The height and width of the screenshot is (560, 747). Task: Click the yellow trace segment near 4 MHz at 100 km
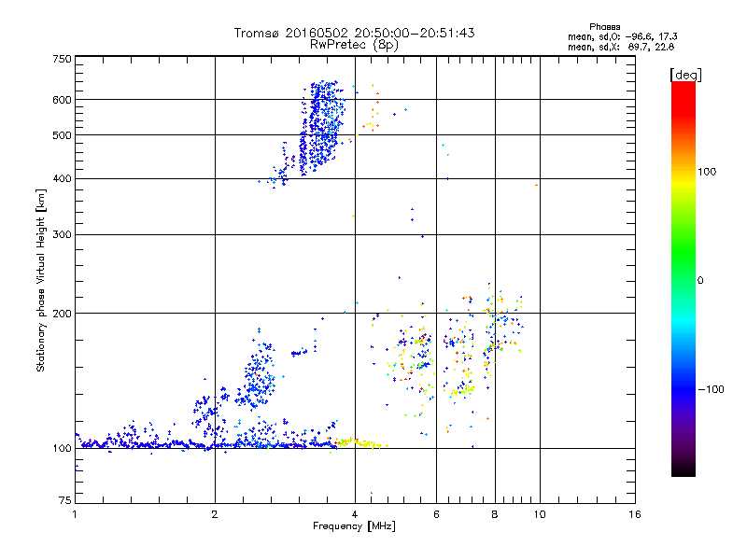[x=359, y=443]
